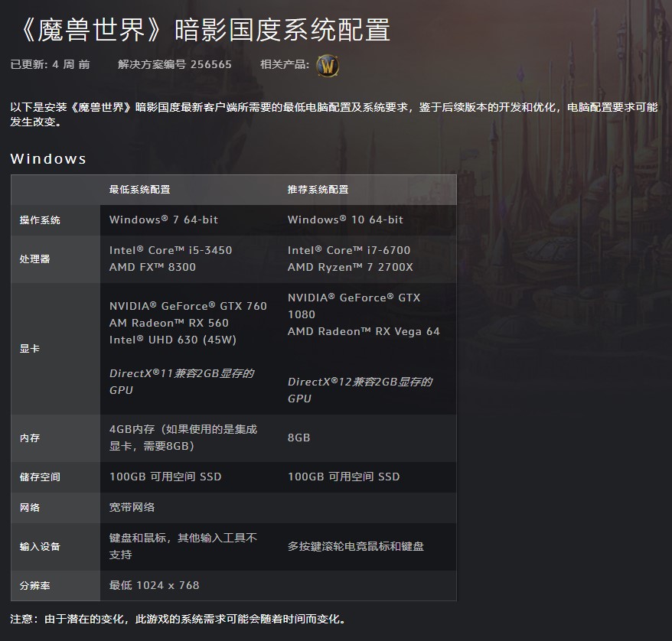Select the text Intel® UHD 630 (45W)
The image size is (672, 641).
(x=173, y=340)
